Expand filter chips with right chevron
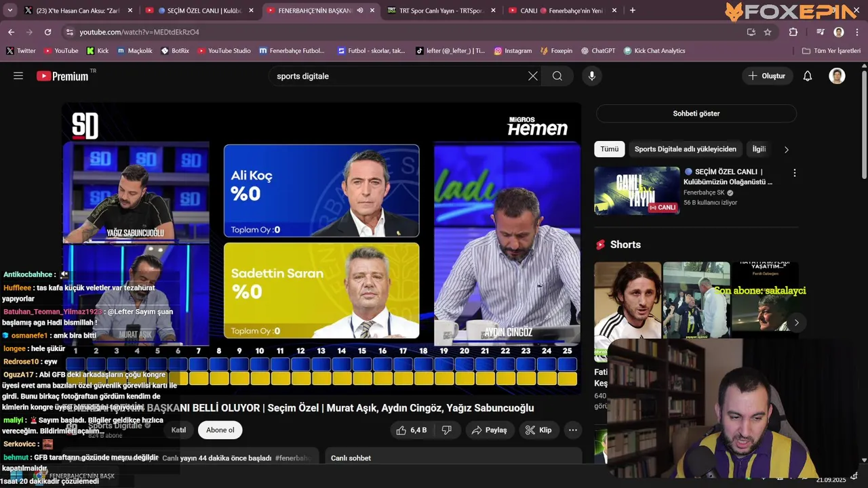Viewport: 868px width, 488px height. 787,149
